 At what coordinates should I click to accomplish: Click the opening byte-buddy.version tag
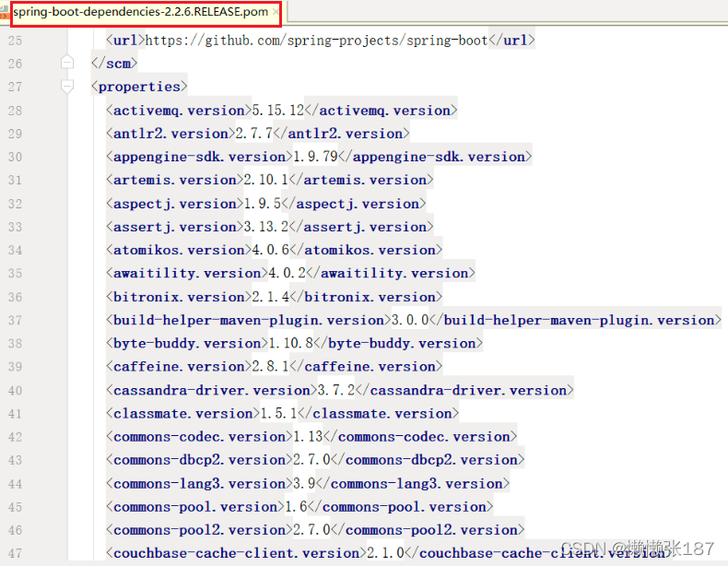[x=187, y=343]
